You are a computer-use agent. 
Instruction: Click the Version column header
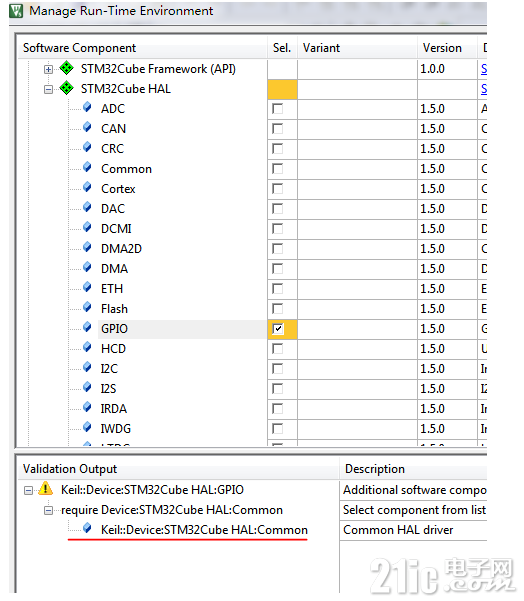pyautogui.click(x=447, y=48)
